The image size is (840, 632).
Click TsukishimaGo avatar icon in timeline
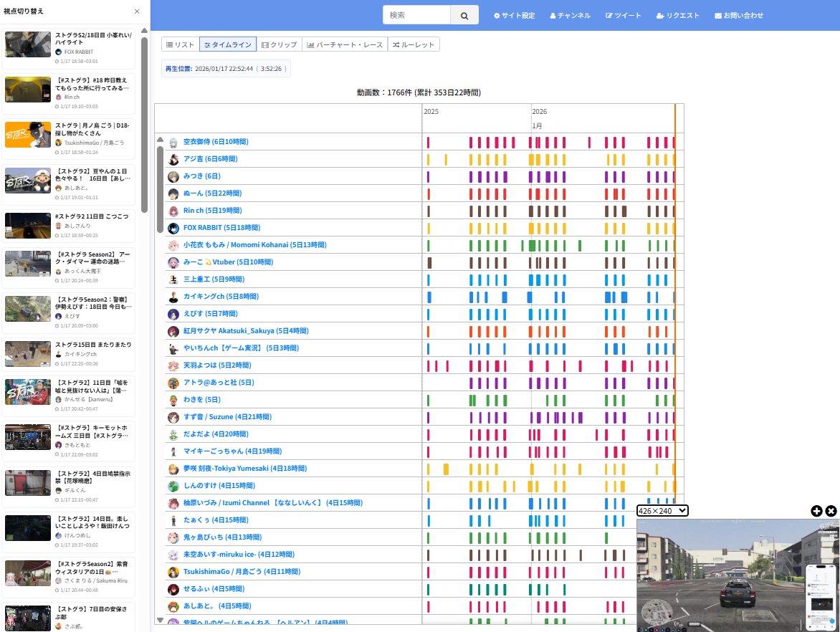(173, 572)
